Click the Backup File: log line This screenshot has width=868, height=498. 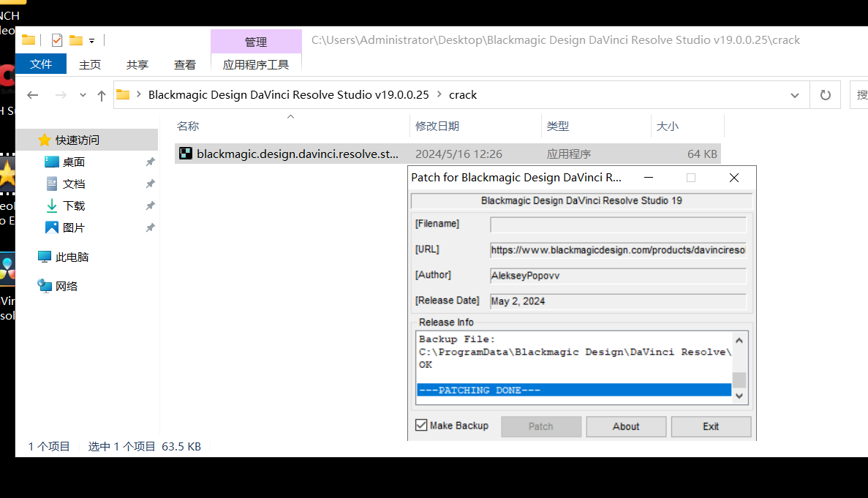point(457,339)
